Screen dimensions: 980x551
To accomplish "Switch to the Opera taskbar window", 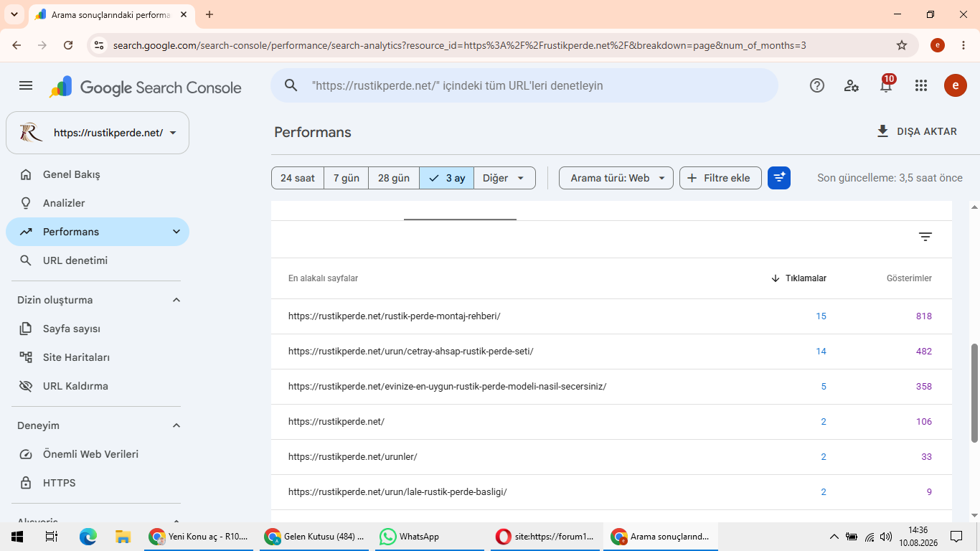I will [545, 537].
